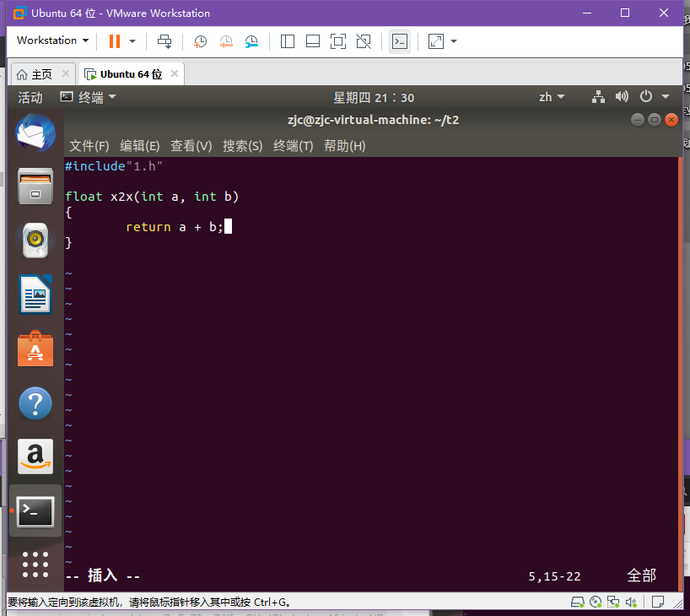The height and width of the screenshot is (616, 690).
Task: Open the Workstation menu
Action: click(x=53, y=41)
